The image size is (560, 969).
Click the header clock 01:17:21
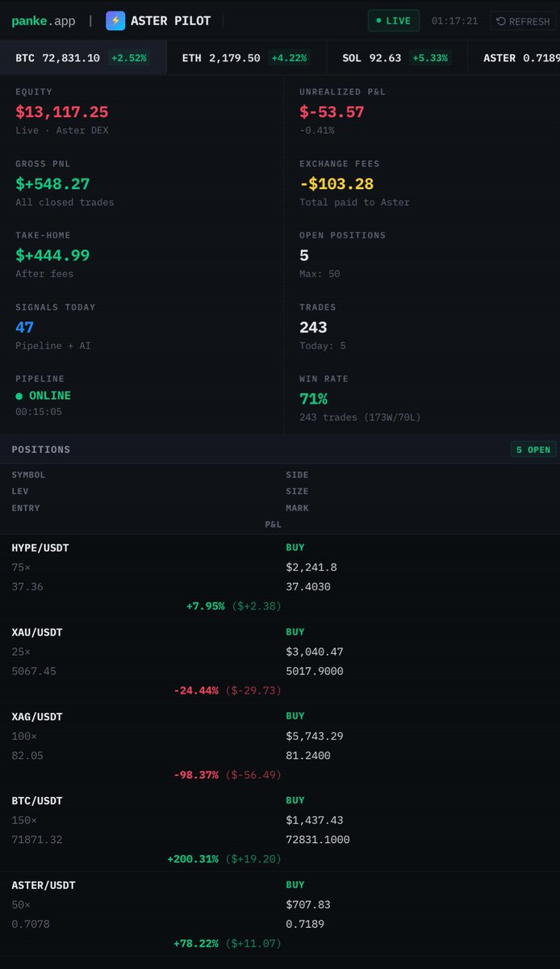pos(454,21)
